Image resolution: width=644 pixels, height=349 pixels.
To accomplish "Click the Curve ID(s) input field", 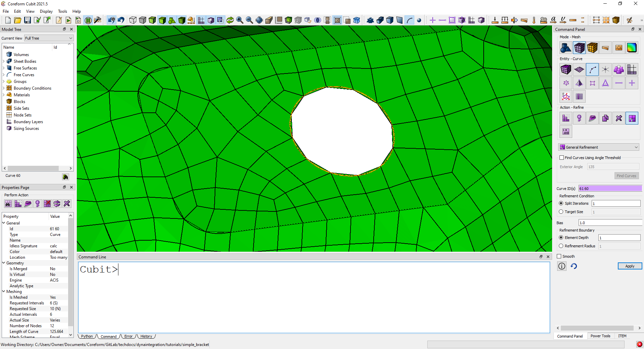I will [610, 189].
